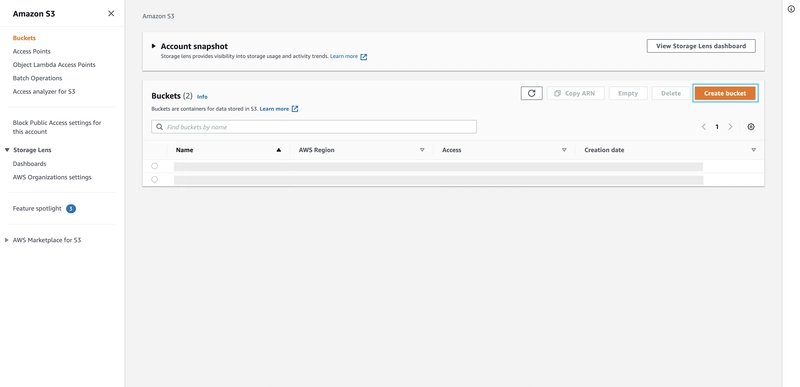The height and width of the screenshot is (387, 800).
Task: Open table preferences gear icon
Action: point(751,127)
